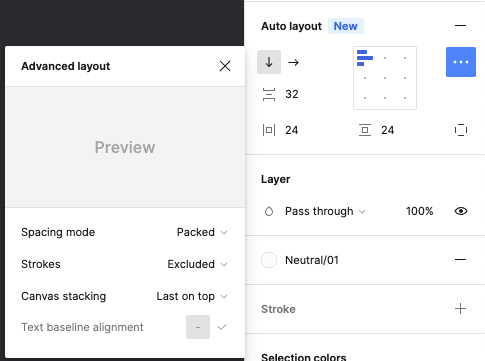Image resolution: width=485 pixels, height=361 pixels.
Task: Edit spacing between items value 32
Action: pos(292,94)
